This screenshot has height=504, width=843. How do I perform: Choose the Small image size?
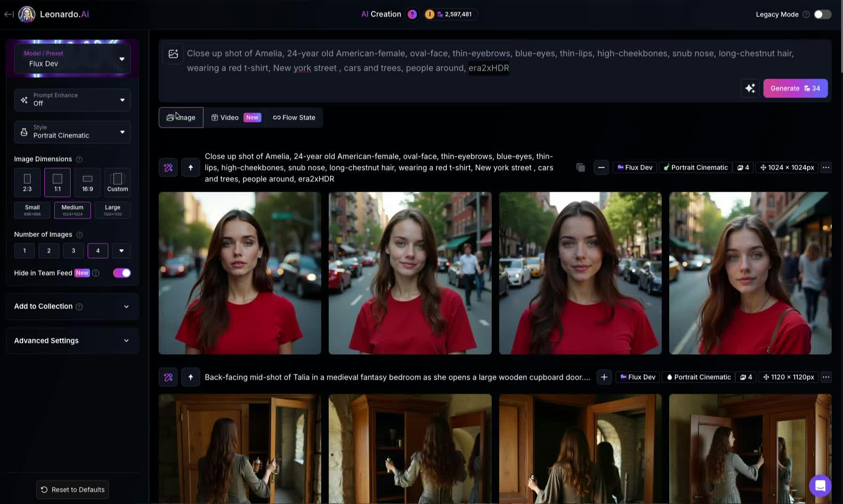[32, 210]
